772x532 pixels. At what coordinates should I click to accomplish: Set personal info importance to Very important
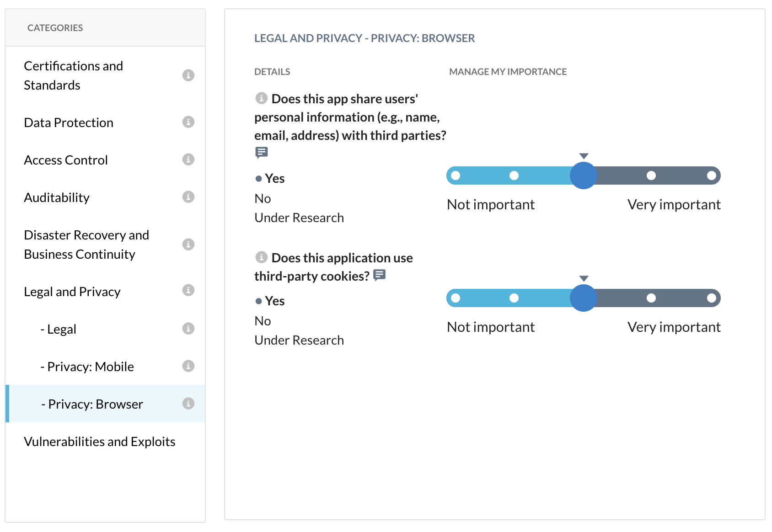tap(711, 176)
